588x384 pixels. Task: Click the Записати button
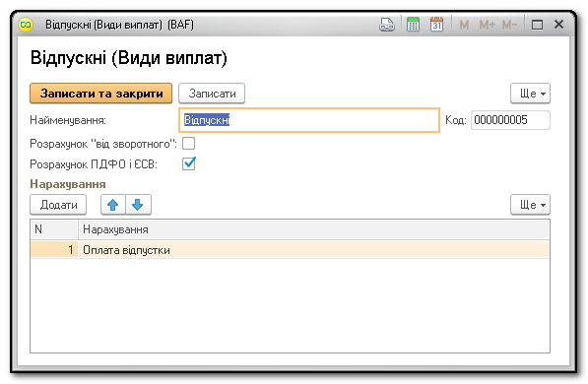[x=212, y=94]
